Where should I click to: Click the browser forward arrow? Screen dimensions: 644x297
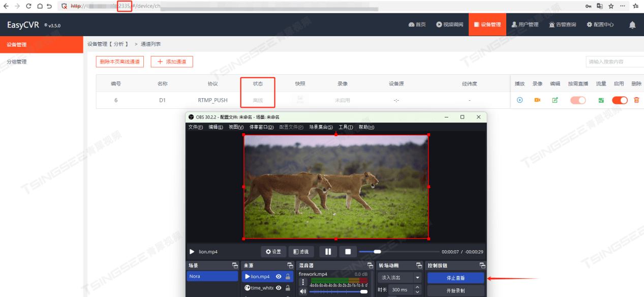pyautogui.click(x=17, y=6)
